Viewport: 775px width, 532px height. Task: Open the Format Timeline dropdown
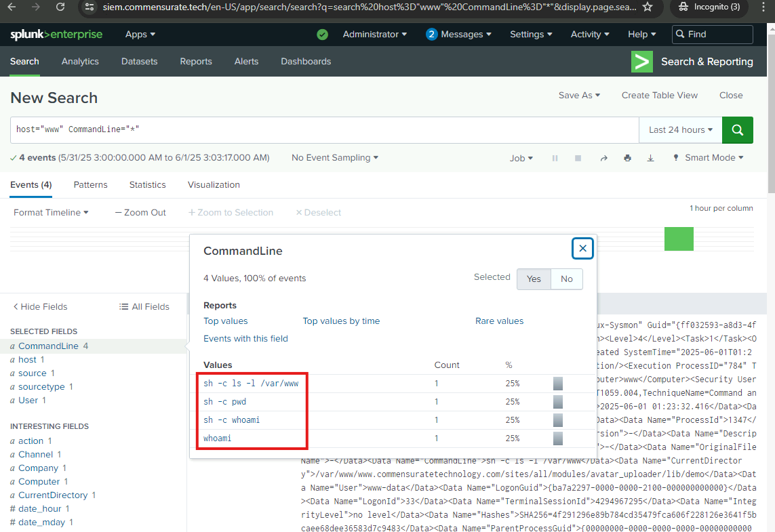tap(51, 213)
